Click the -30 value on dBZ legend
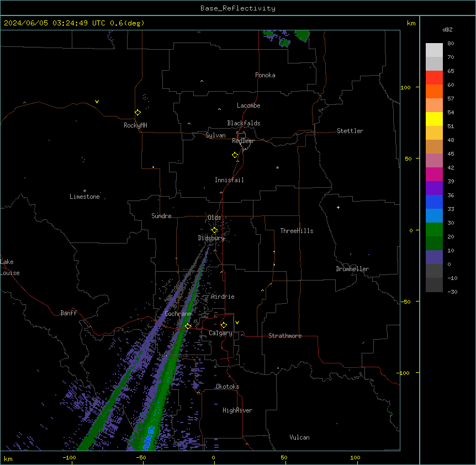 [x=452, y=292]
